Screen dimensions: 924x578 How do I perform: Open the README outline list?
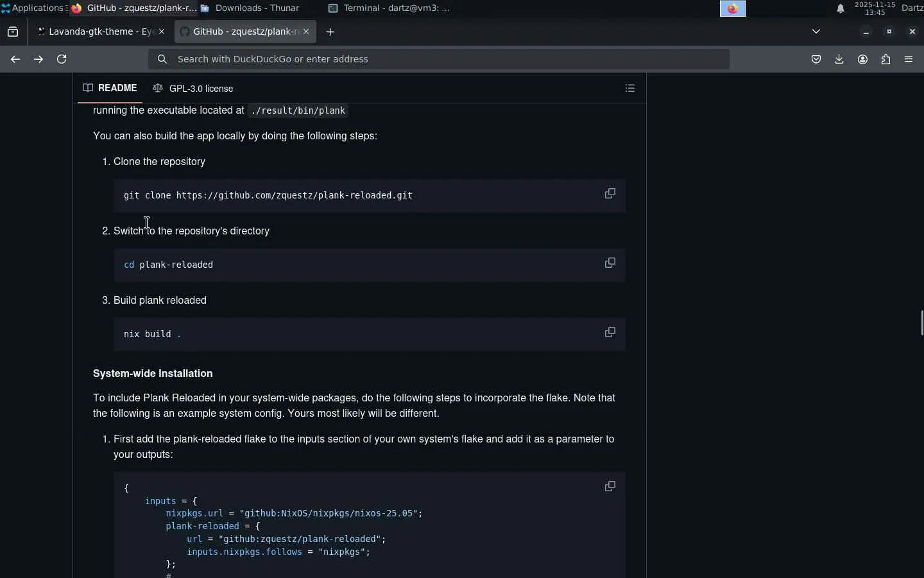click(x=630, y=88)
